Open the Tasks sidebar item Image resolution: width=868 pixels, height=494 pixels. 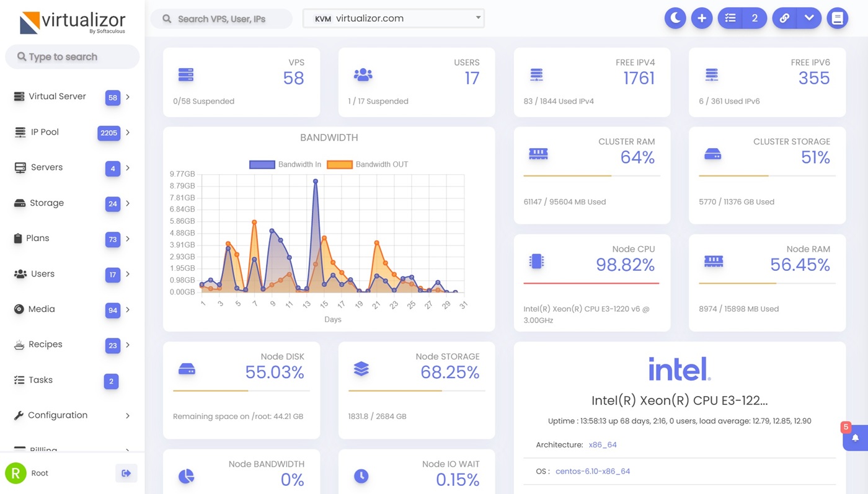(41, 380)
